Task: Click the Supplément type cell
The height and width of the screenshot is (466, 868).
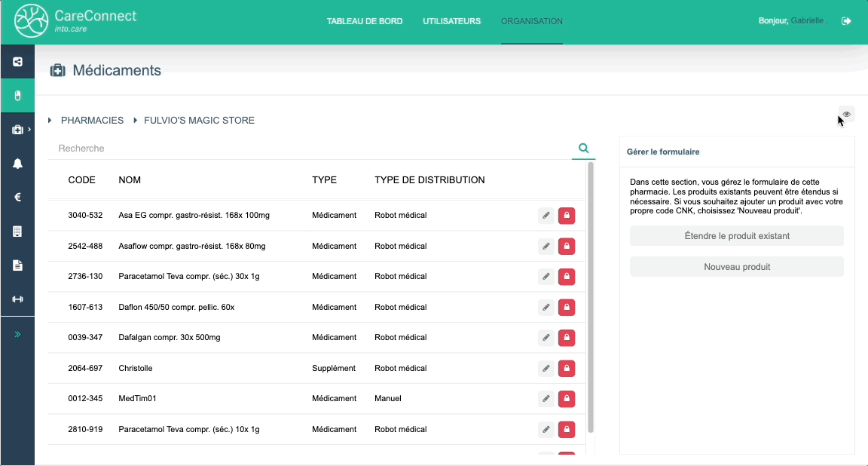Action: (334, 368)
